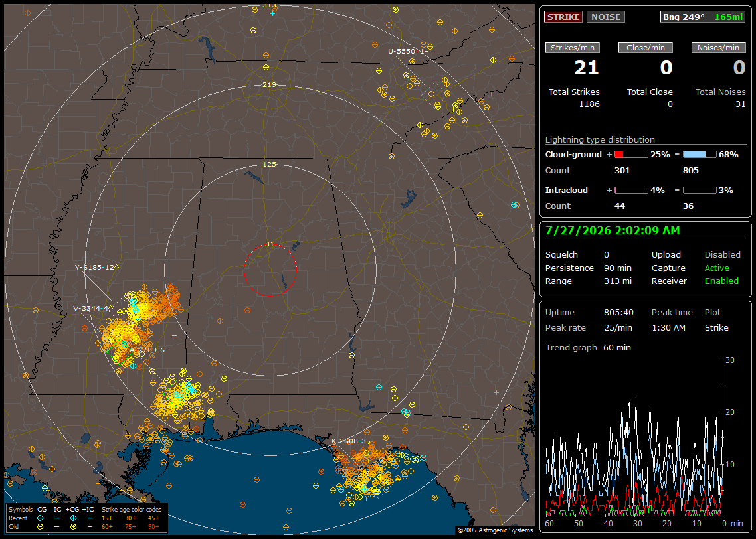Click the red 31-mile range circle
756x539 pixels.
[270, 270]
